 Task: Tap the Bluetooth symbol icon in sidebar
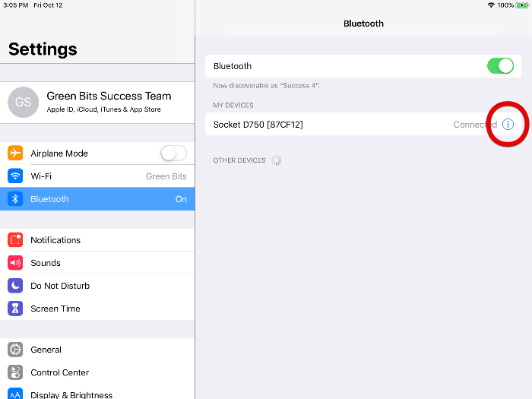click(15, 199)
